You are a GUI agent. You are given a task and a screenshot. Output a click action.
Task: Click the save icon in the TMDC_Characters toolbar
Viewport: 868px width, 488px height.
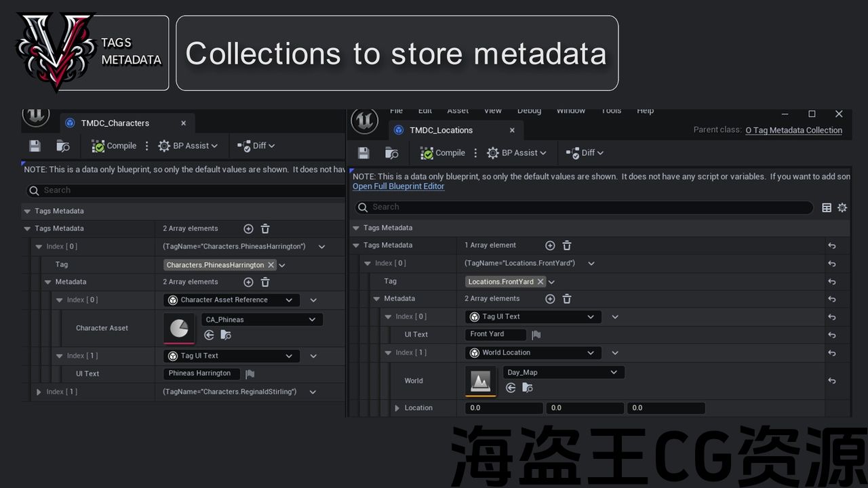tap(35, 146)
